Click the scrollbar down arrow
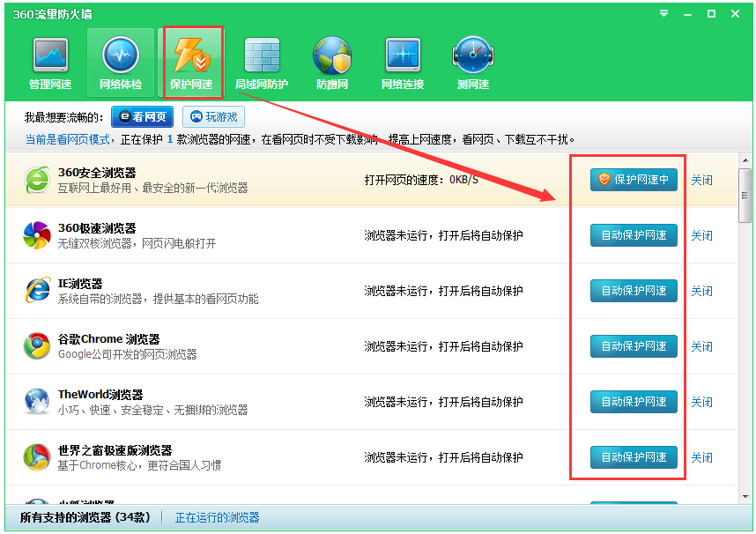The image size is (756, 534). 745,497
